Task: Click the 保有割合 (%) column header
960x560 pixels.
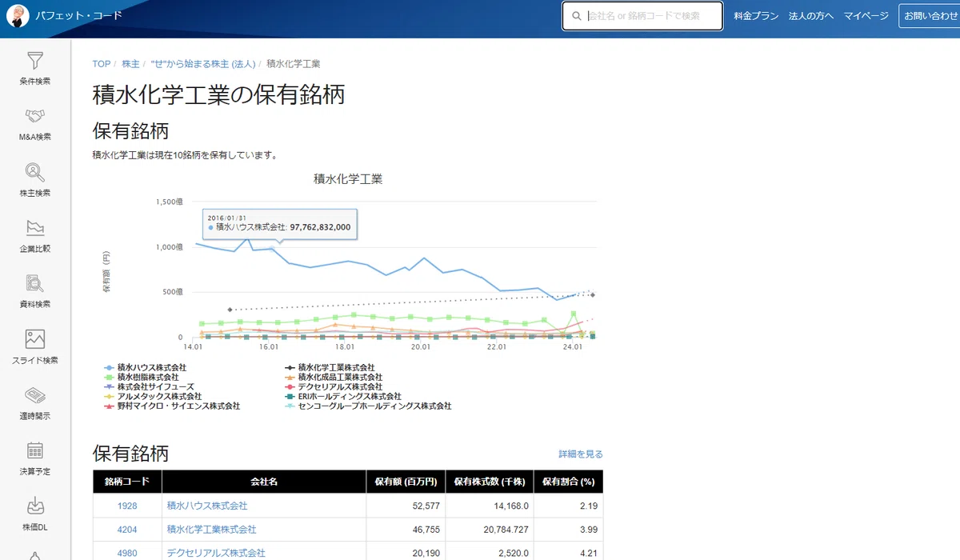Action: [x=568, y=482]
